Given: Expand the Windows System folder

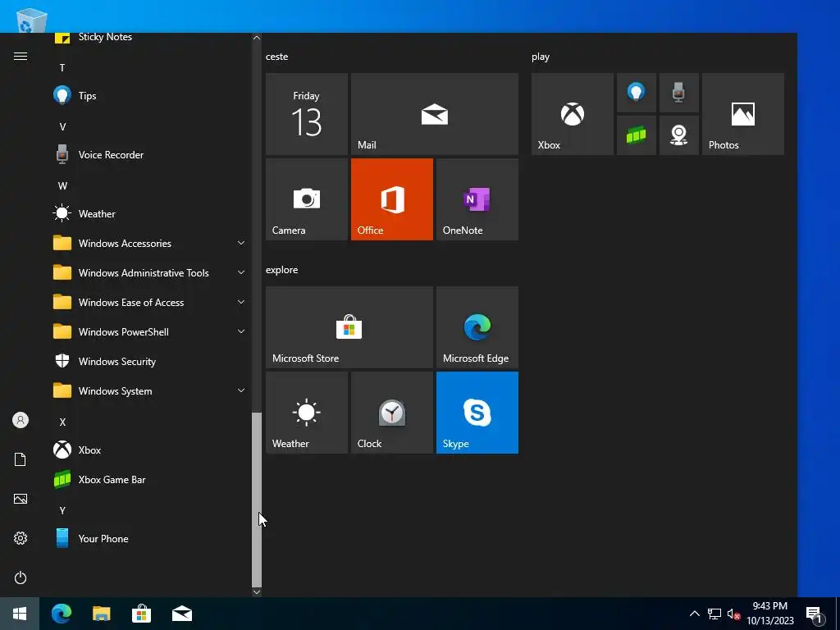Looking at the screenshot, I should click(150, 391).
